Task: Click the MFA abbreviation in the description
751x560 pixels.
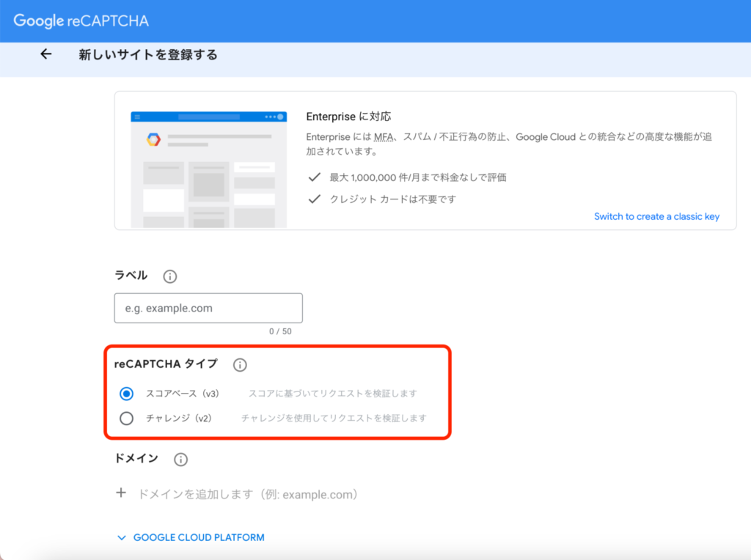Action: click(x=384, y=137)
